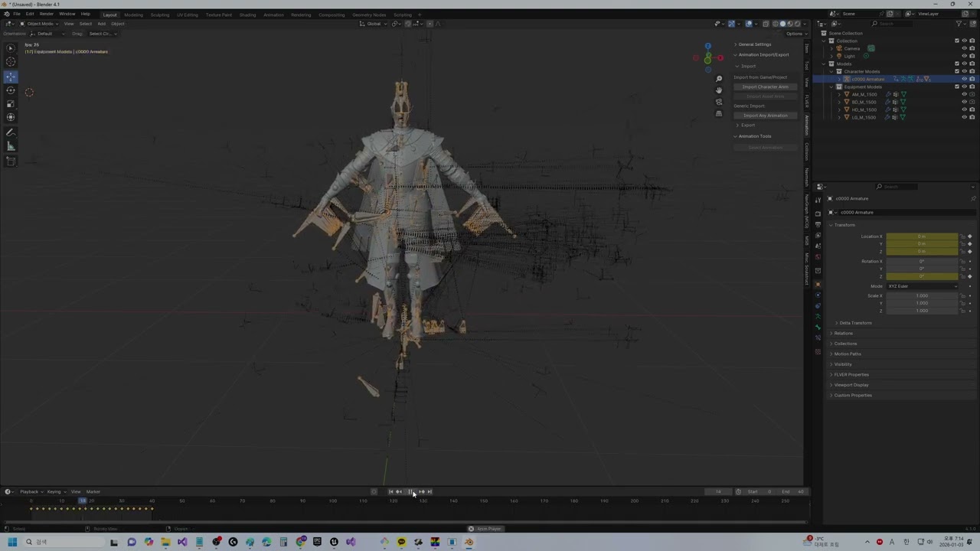Screen dimensions: 980x551
Task: Select the Scale tool in the left toolbar
Action: (x=11, y=104)
